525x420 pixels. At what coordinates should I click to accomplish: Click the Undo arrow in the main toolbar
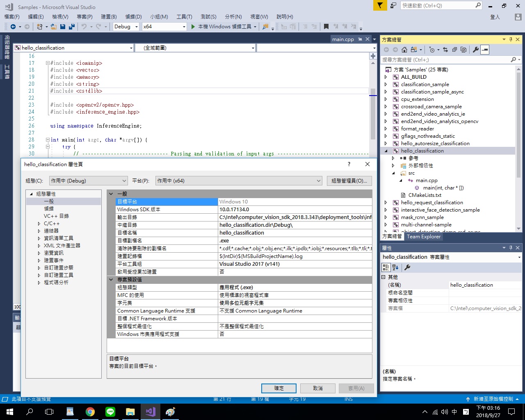84,27
